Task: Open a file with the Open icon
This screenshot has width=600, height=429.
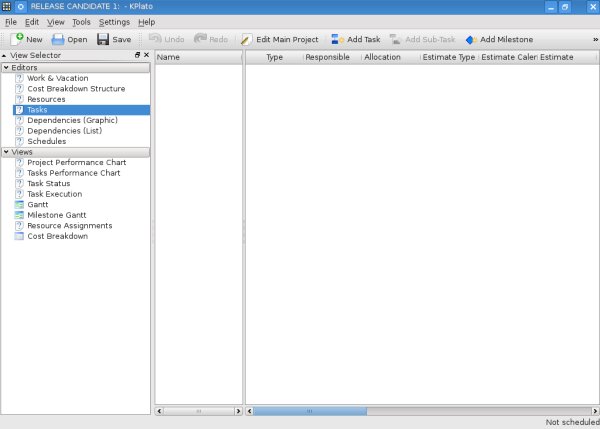Action: 58,39
